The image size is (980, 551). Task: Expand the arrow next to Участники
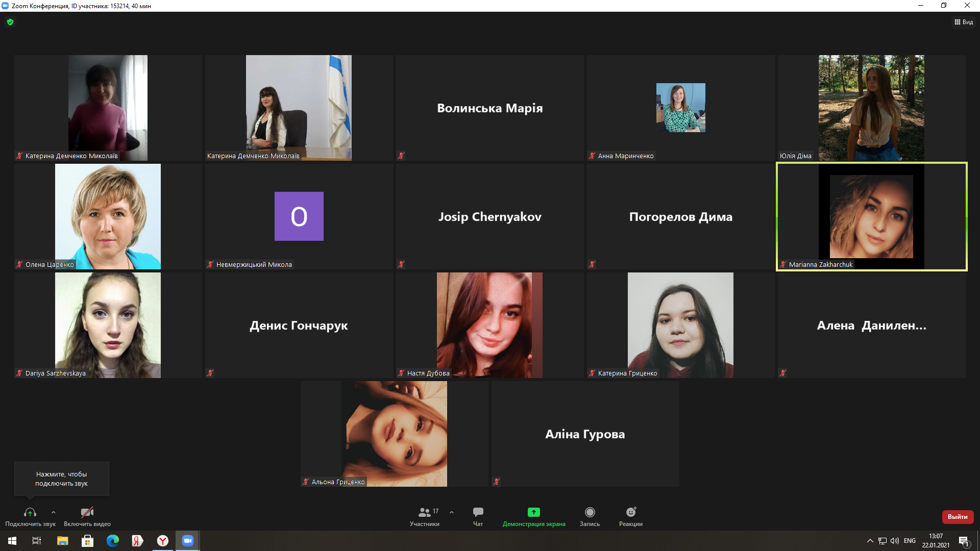[x=452, y=512]
